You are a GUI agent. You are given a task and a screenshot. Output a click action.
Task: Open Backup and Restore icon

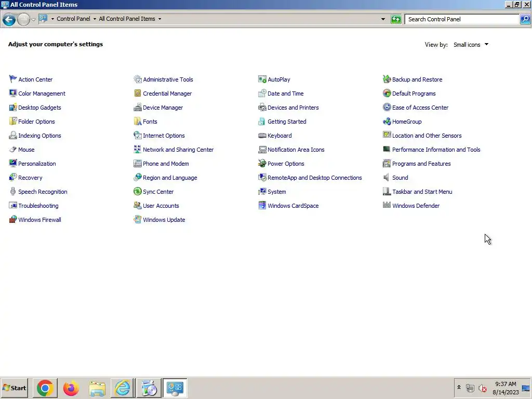pyautogui.click(x=387, y=79)
